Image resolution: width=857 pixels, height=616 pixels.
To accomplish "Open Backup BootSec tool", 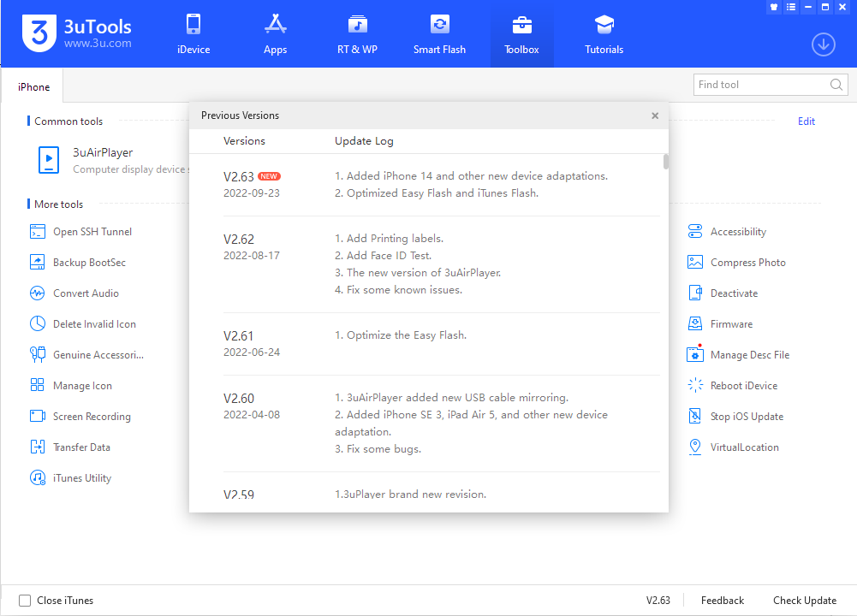I will point(78,263).
